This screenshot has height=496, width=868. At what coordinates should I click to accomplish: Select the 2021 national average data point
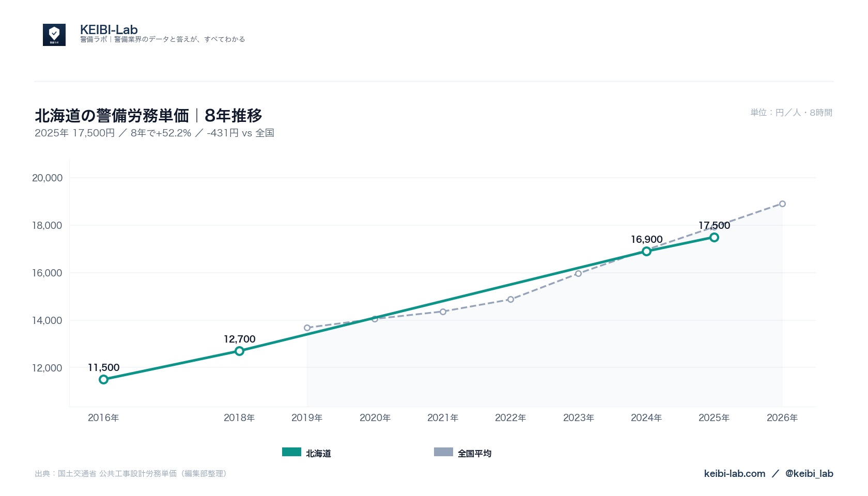pos(443,312)
